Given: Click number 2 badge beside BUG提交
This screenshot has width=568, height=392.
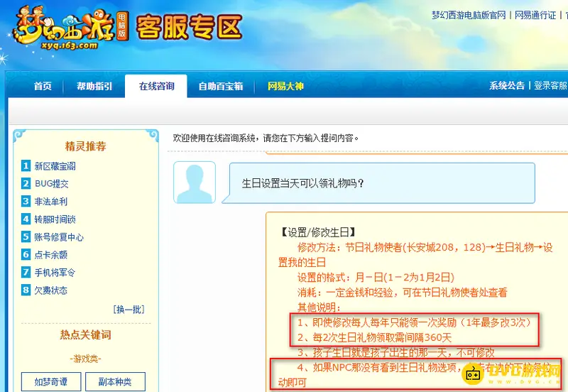Looking at the screenshot, I should click(26, 183).
